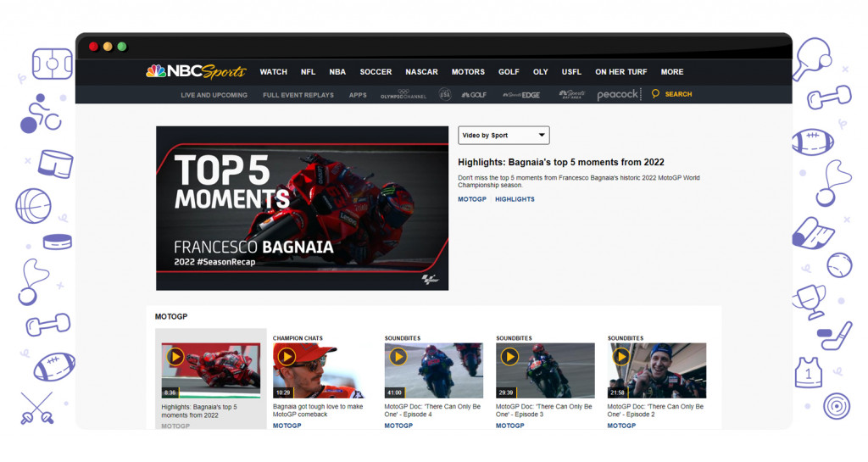Image resolution: width=868 pixels, height=462 pixels.
Task: Click the HIGHLIGHTS tag link
Action: (515, 199)
